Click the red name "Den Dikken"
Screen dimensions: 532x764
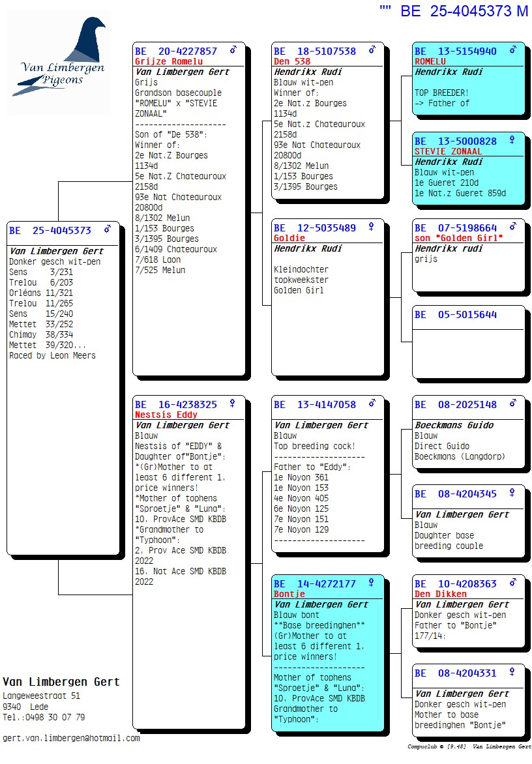pyautogui.click(x=441, y=594)
